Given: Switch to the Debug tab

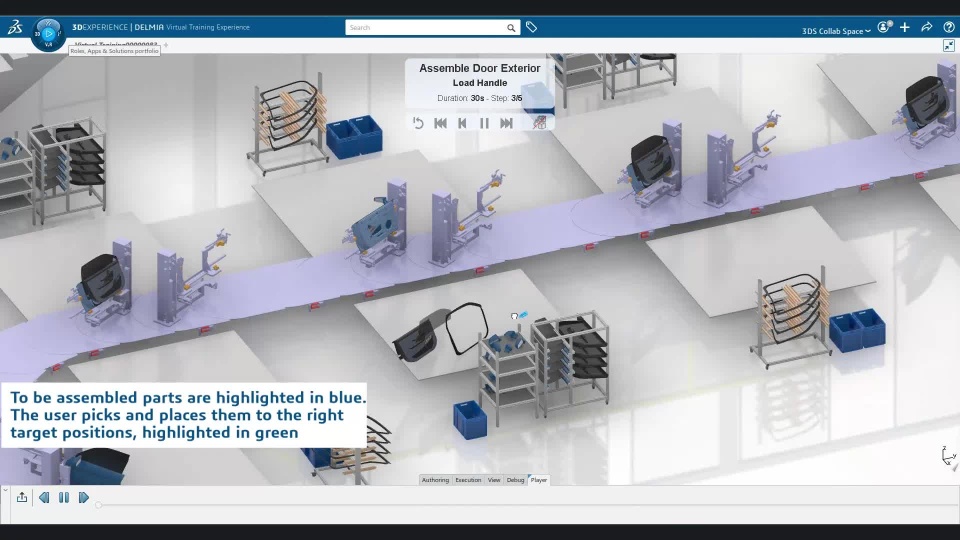Looking at the screenshot, I should point(516,480).
